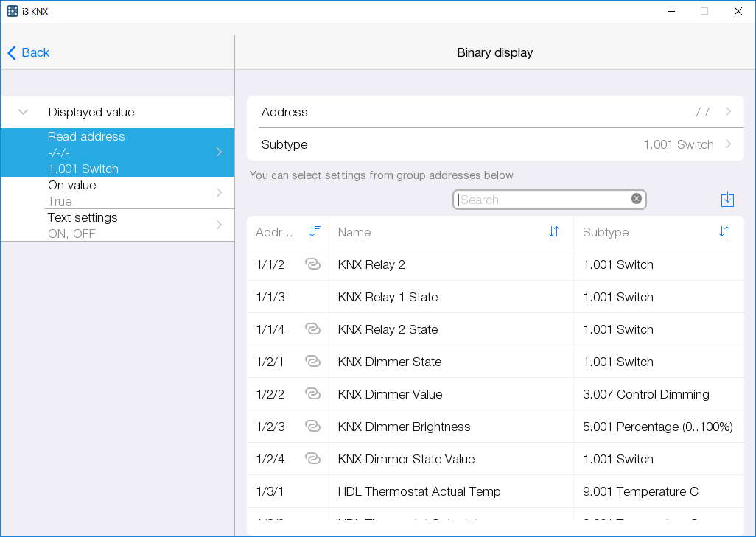The height and width of the screenshot is (537, 756).
Task: Collapse the Displayed value section
Action: point(22,112)
